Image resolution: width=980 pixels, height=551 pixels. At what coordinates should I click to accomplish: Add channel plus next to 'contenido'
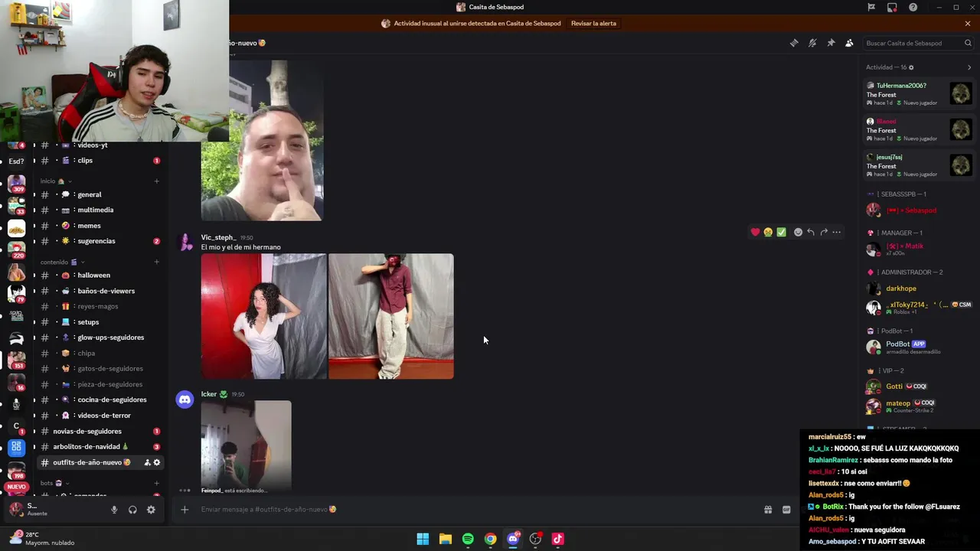(x=156, y=262)
